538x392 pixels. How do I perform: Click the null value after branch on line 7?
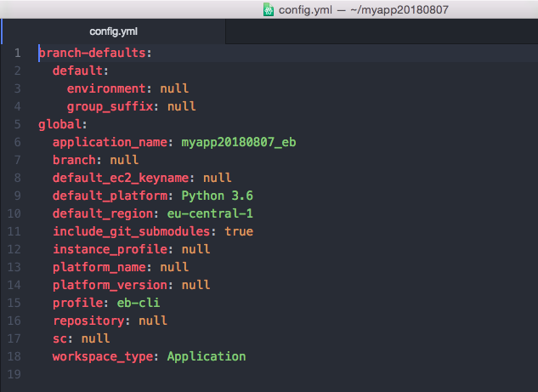pyautogui.click(x=124, y=160)
